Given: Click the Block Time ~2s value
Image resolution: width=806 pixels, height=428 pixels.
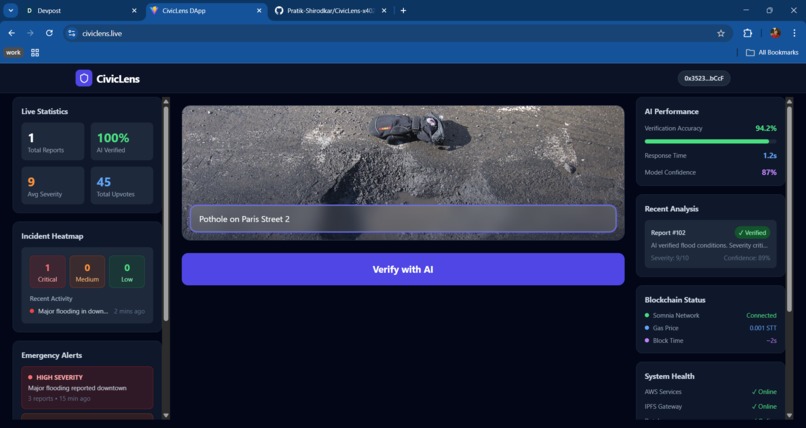Looking at the screenshot, I should (771, 341).
